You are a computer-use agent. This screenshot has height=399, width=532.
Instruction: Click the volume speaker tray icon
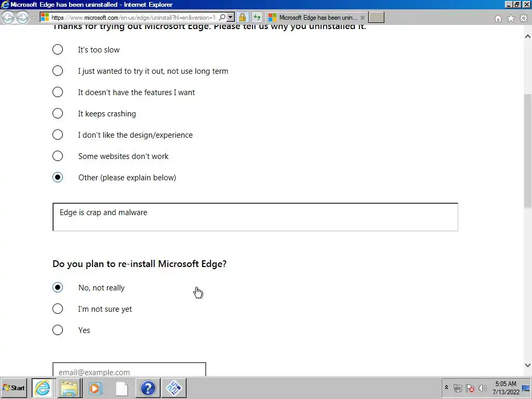(482, 388)
